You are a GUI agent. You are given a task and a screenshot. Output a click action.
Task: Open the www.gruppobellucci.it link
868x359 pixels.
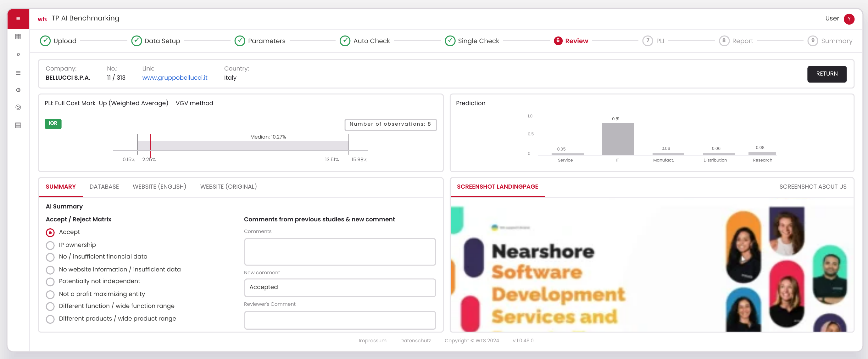click(175, 77)
